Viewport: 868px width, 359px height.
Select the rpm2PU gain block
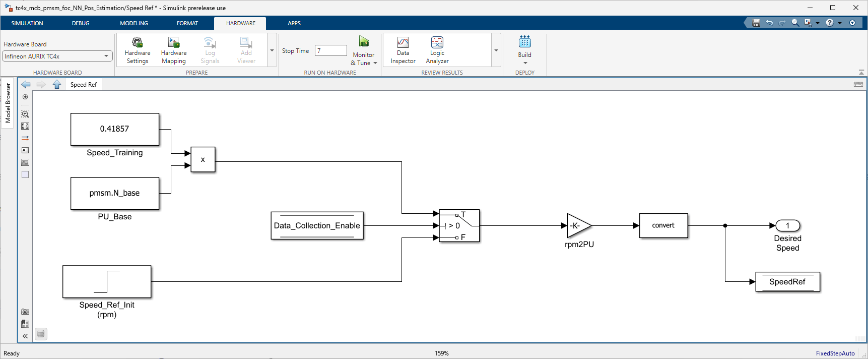coord(578,225)
